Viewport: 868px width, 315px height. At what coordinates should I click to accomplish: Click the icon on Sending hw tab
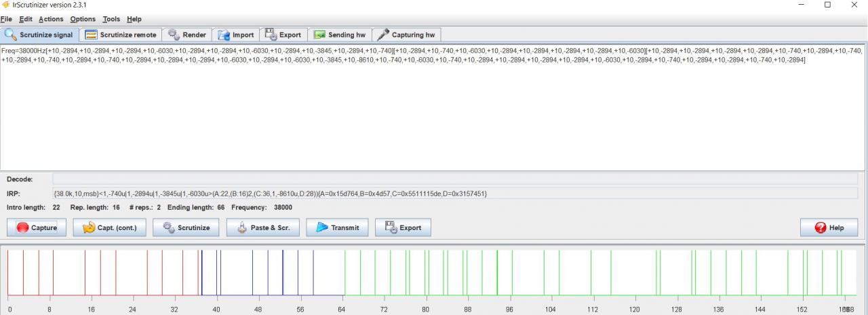[319, 35]
